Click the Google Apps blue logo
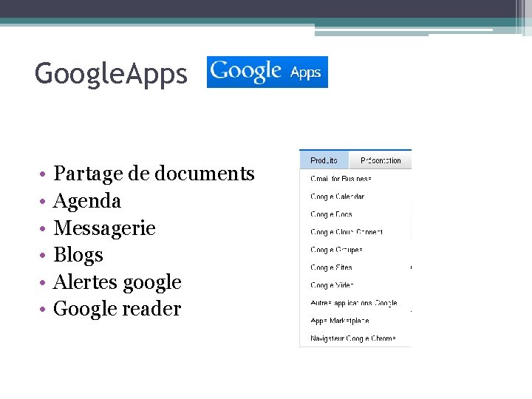This screenshot has width=532, height=399. point(267,72)
